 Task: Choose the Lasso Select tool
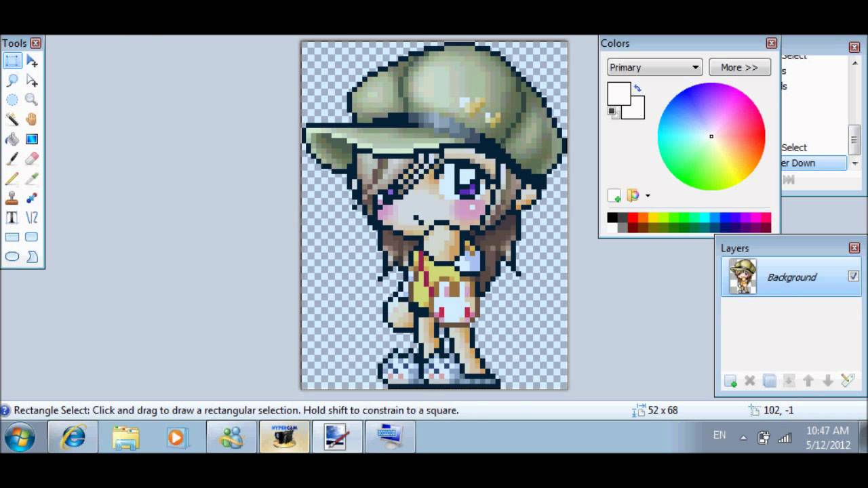(x=12, y=80)
